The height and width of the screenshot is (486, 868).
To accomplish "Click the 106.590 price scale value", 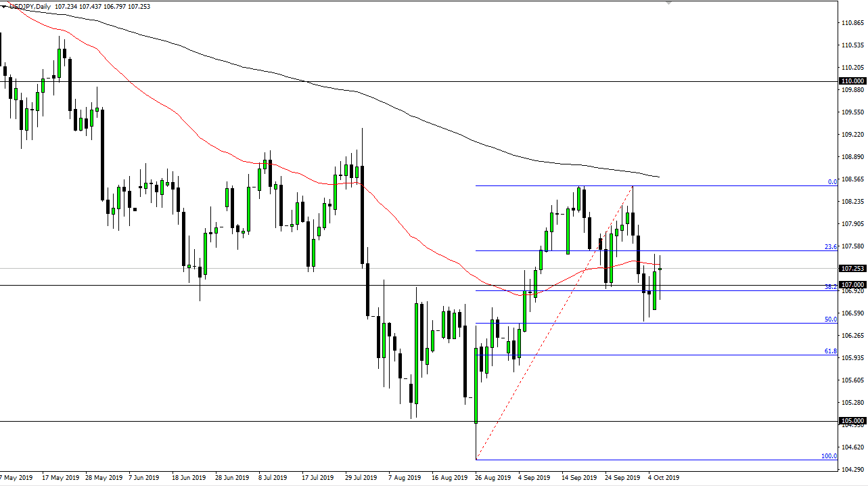I will (854, 313).
